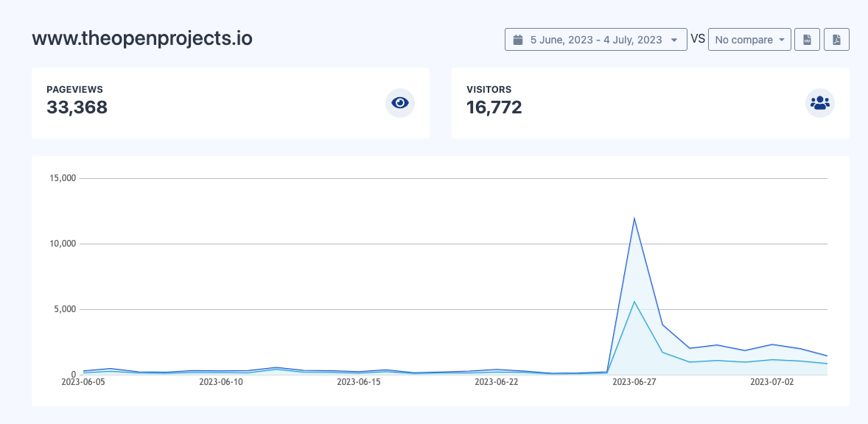
Task: Select the PAGEVIEWS label
Action: pyautogui.click(x=74, y=89)
